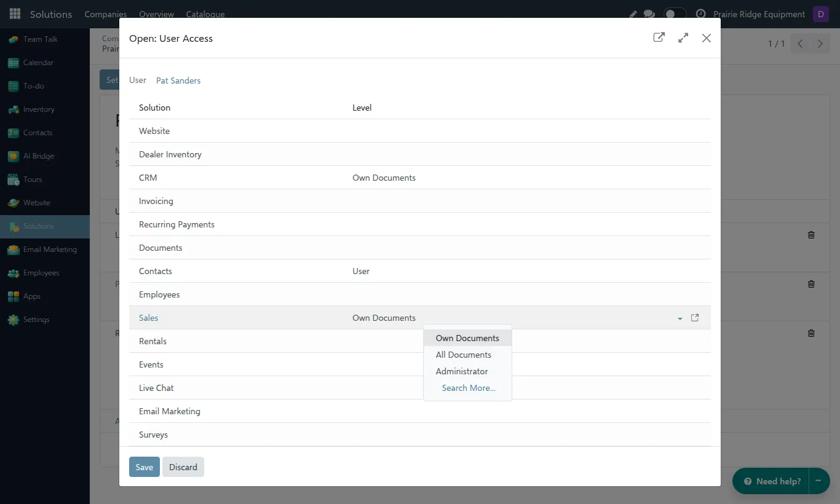The height and width of the screenshot is (504, 840).
Task: Expand the dialog to full screen
Action: 683,37
